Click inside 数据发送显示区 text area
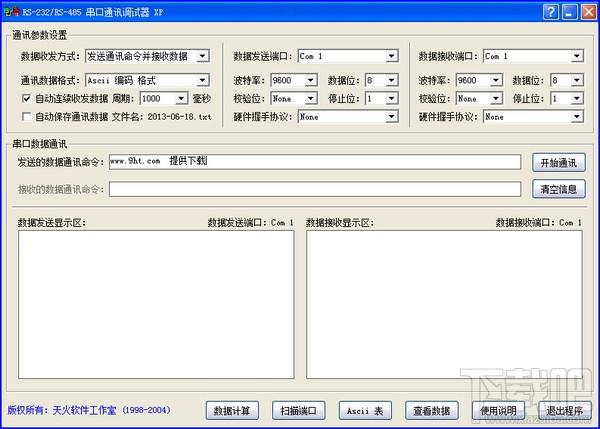Viewport: 600px width, 429px height. point(156,305)
